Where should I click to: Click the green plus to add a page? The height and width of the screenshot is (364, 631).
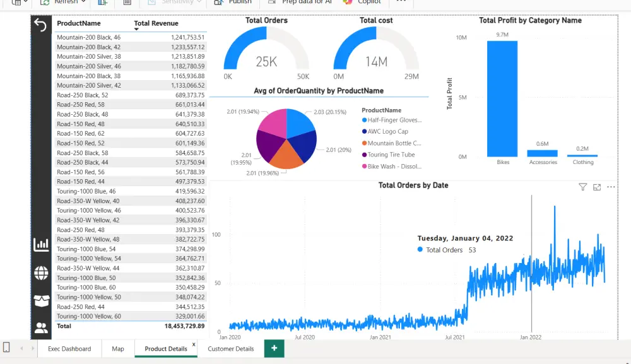[274, 348]
